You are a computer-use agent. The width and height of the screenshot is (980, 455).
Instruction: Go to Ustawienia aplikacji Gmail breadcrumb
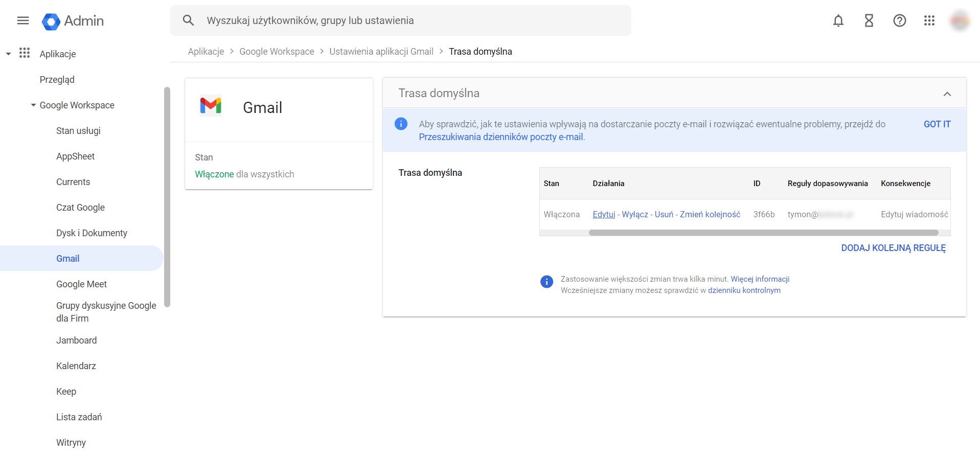point(381,52)
